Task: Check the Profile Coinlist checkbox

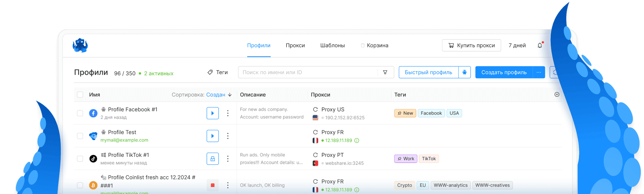Action: (80, 185)
